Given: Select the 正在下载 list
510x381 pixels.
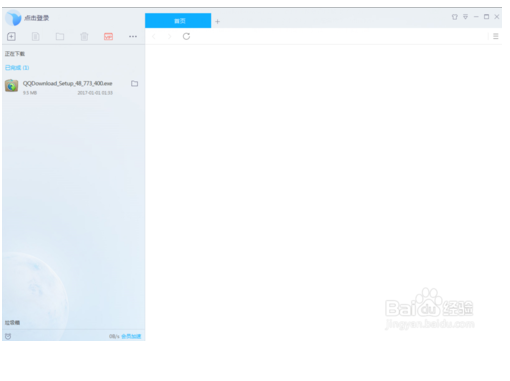Looking at the screenshot, I should click(15, 54).
